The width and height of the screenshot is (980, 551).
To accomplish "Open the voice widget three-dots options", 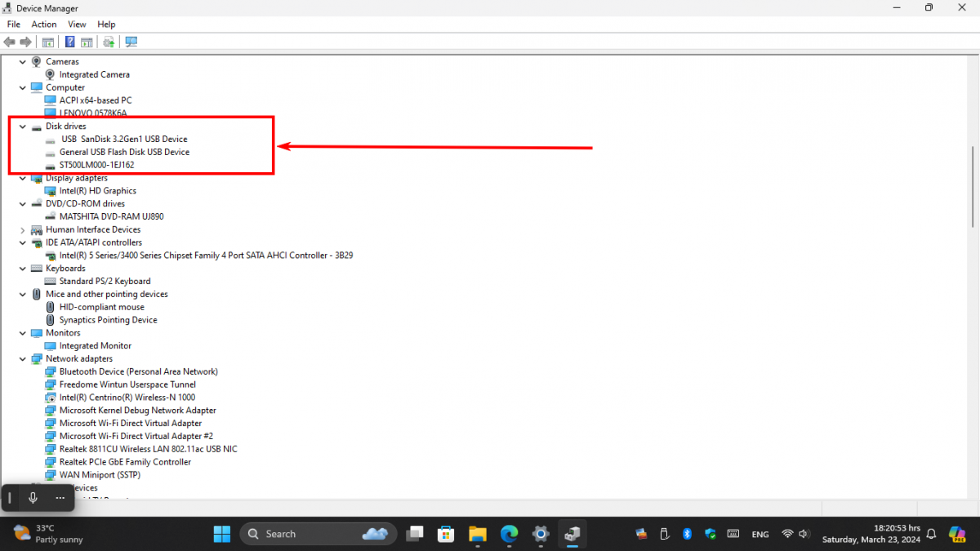I will (x=60, y=497).
